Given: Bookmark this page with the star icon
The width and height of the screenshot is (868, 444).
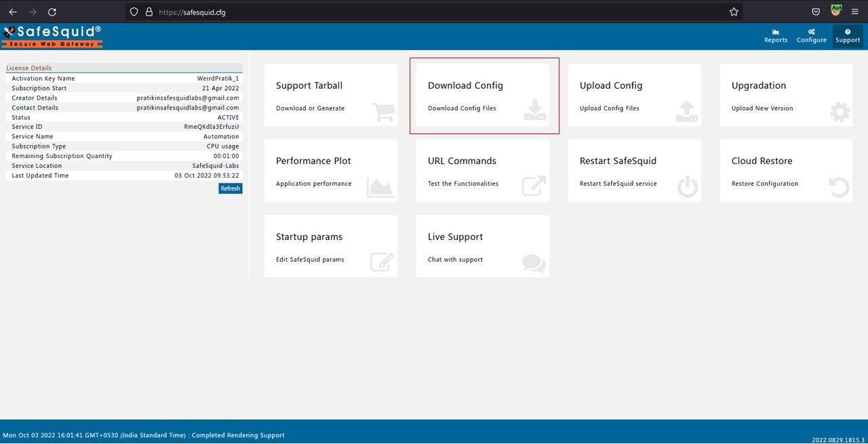Looking at the screenshot, I should [734, 12].
